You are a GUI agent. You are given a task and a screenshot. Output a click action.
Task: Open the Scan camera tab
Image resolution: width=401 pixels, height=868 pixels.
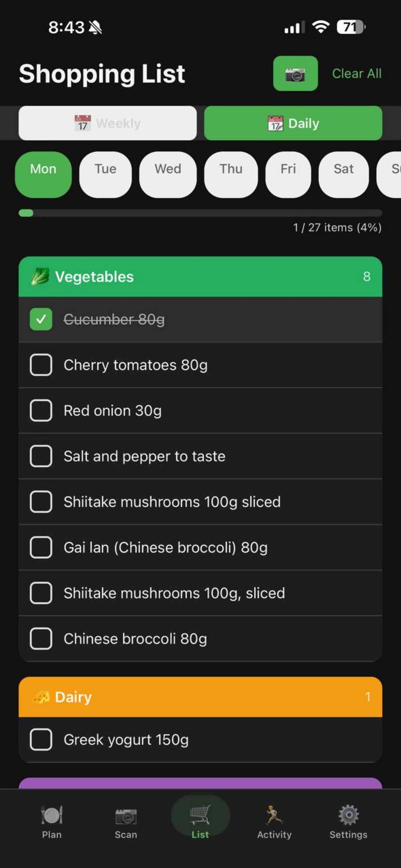126,816
